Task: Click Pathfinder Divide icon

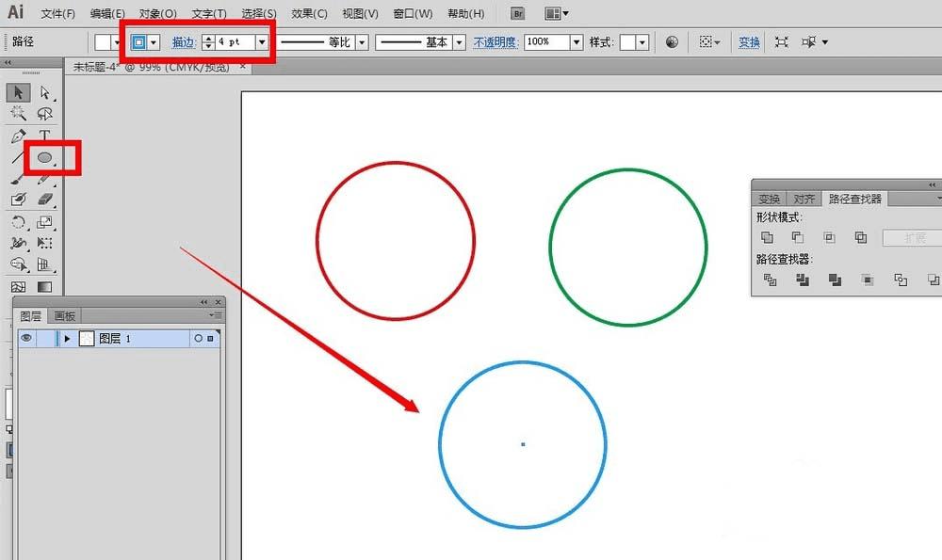Action: (771, 280)
